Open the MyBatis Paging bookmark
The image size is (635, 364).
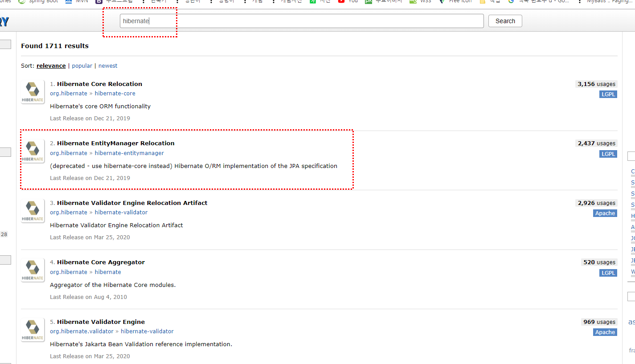[x=605, y=1]
